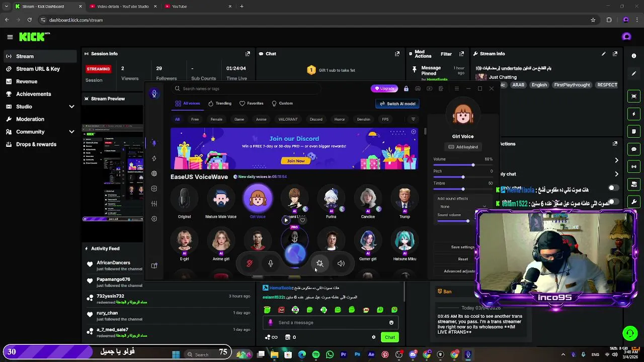The image size is (644, 362).
Task: Click the Reset button in voice settings
Action: tap(463, 259)
